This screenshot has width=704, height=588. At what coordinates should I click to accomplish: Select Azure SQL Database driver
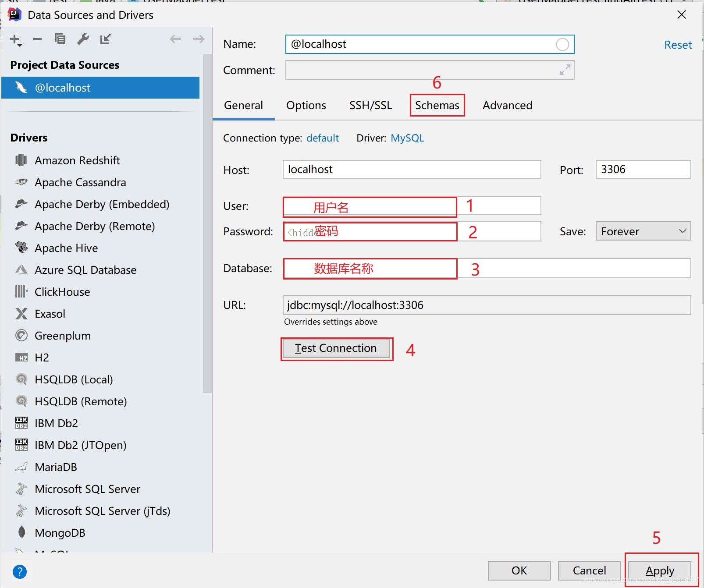[x=100, y=270]
